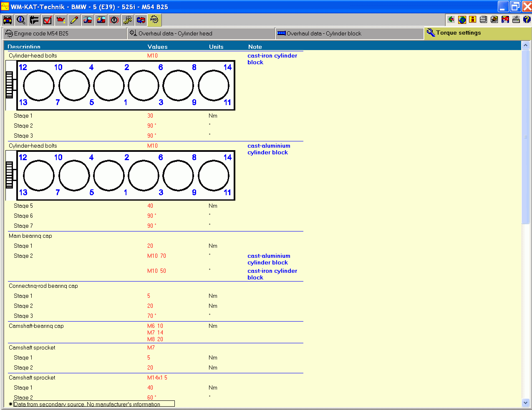Click the yellow pencil icon

click(x=74, y=20)
